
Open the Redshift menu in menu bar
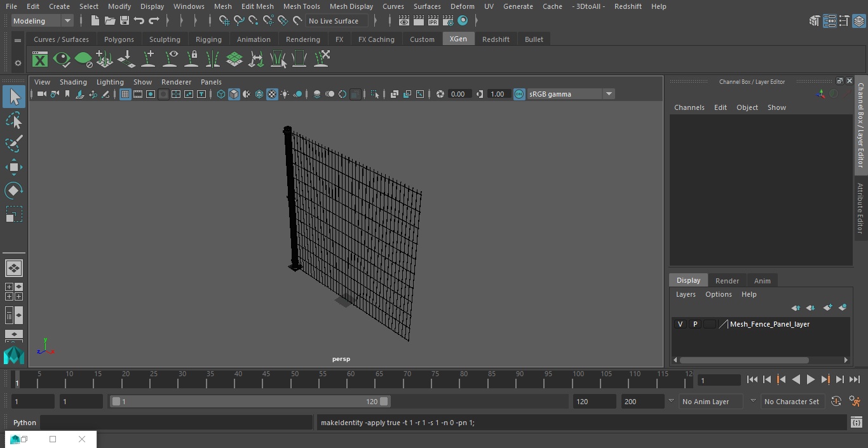[x=628, y=6]
